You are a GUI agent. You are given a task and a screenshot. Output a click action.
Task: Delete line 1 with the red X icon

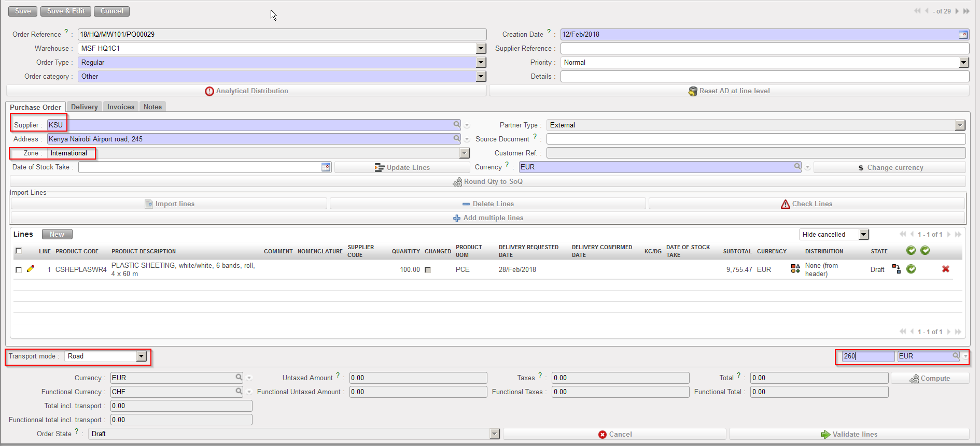tap(946, 269)
